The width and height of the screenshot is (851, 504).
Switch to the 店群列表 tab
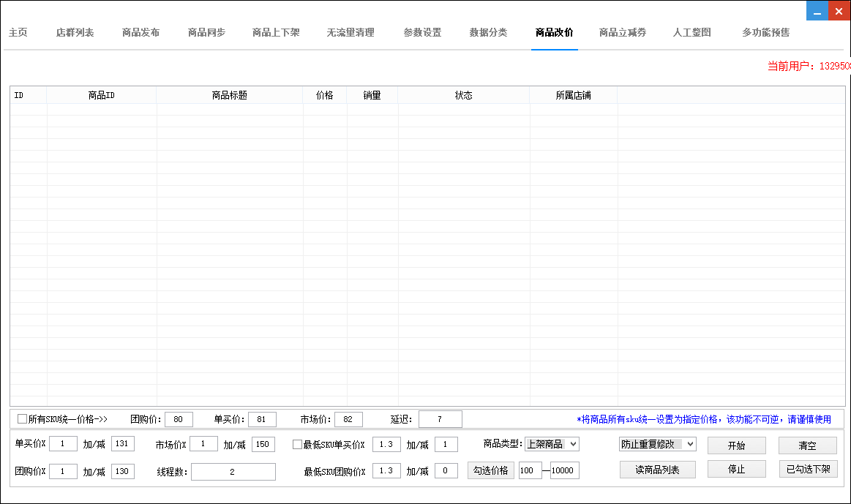click(x=75, y=33)
